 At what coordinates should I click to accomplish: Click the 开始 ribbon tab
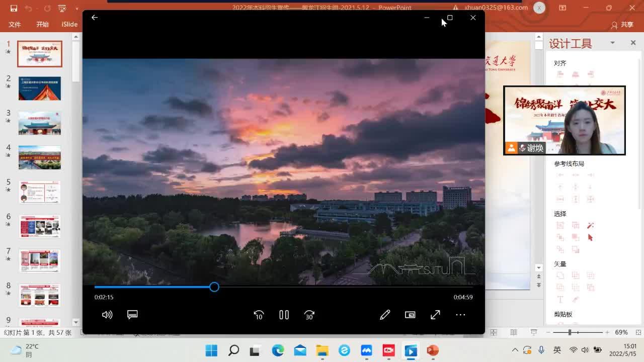[42, 24]
